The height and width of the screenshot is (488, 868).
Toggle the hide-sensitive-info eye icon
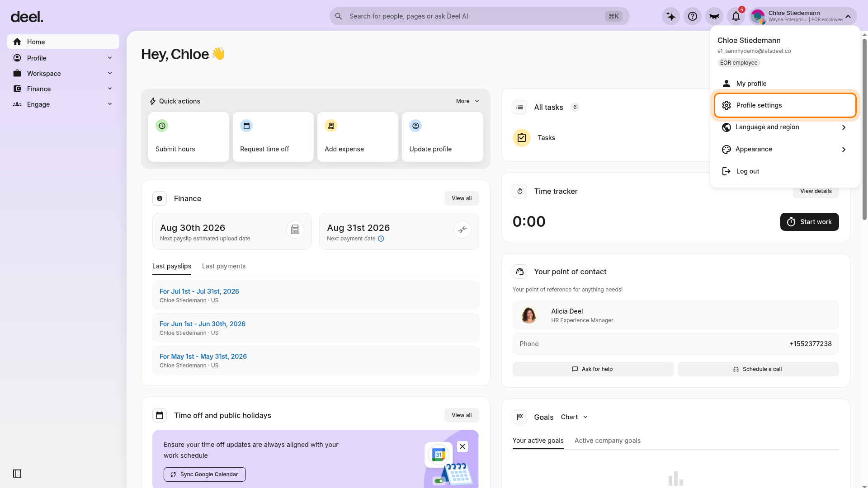click(x=714, y=16)
